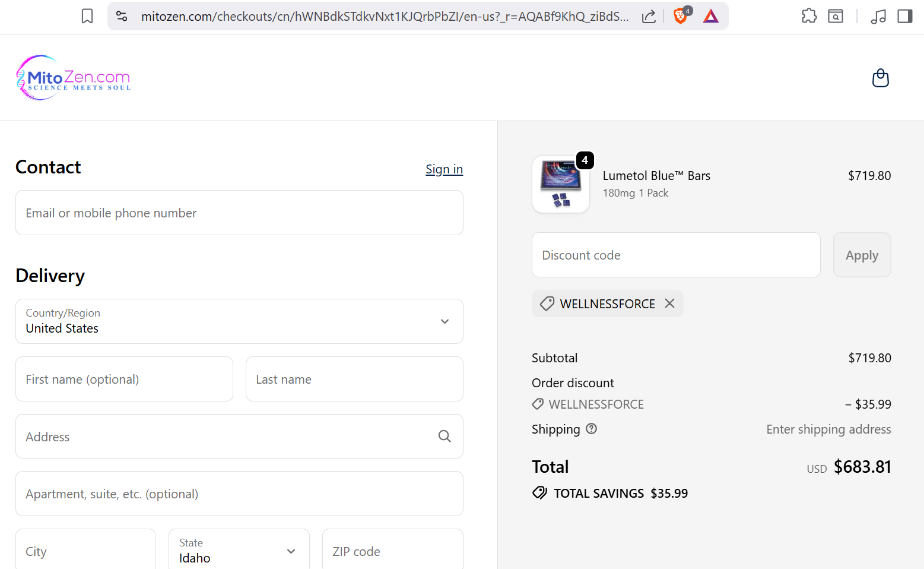924x569 pixels.
Task: Click the share page icon in address bar
Action: [649, 16]
